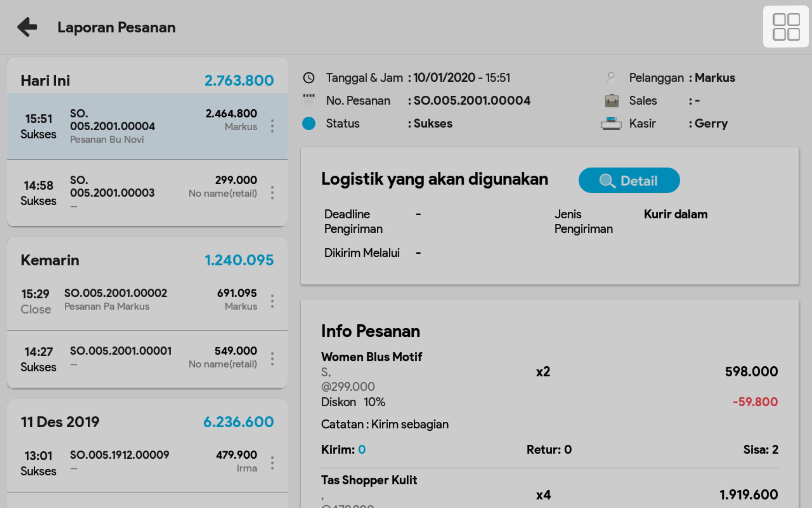Click the Kasir cash register icon
Image resolution: width=812 pixels, height=508 pixels.
(x=611, y=123)
